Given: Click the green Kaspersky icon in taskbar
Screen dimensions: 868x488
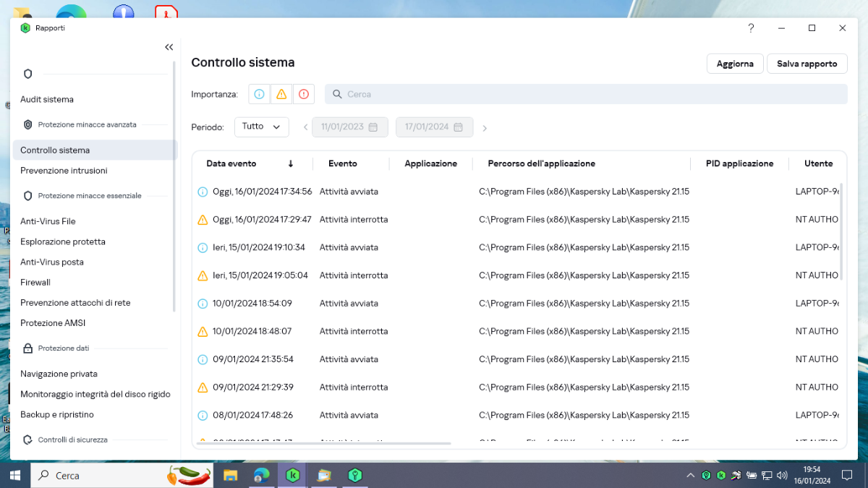Looking at the screenshot, I should coord(293,475).
